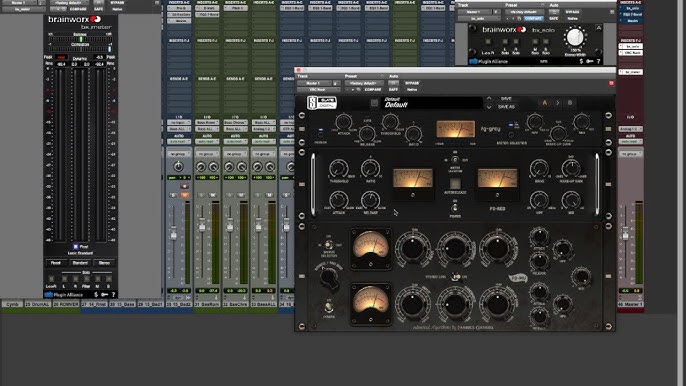Adjust the FG-MU far-right Mix knob
The width and height of the screenshot is (686, 386).
coord(581,276)
